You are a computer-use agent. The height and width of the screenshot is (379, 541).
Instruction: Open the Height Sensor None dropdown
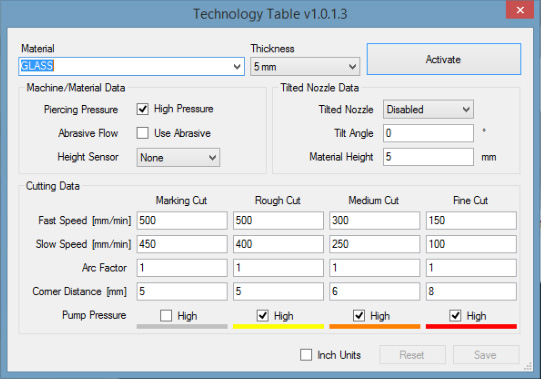click(178, 158)
